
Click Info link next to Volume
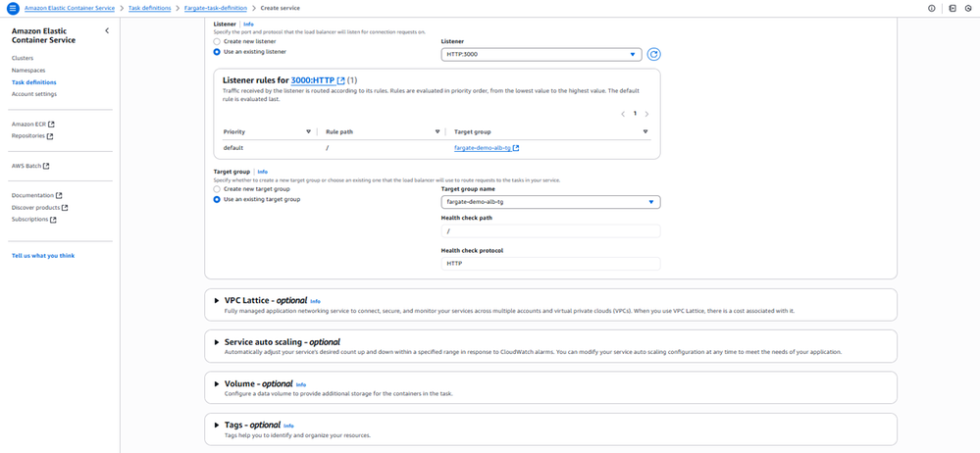coord(301,384)
